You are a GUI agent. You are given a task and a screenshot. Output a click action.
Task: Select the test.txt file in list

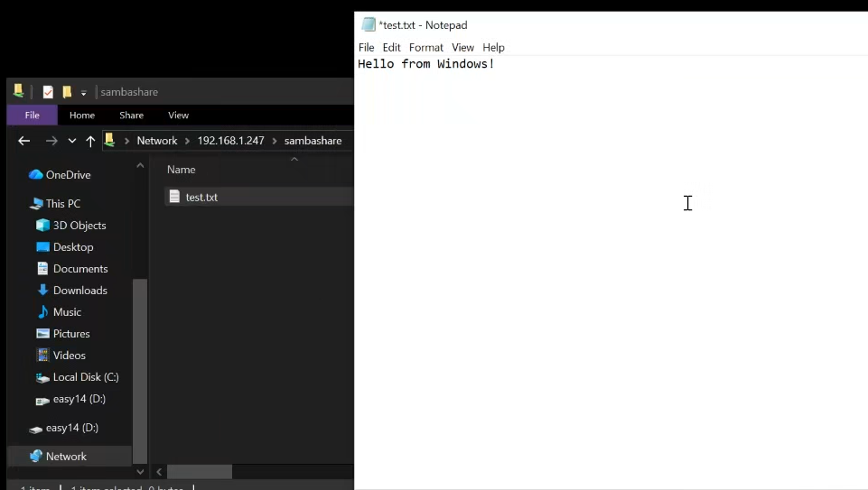tap(201, 197)
